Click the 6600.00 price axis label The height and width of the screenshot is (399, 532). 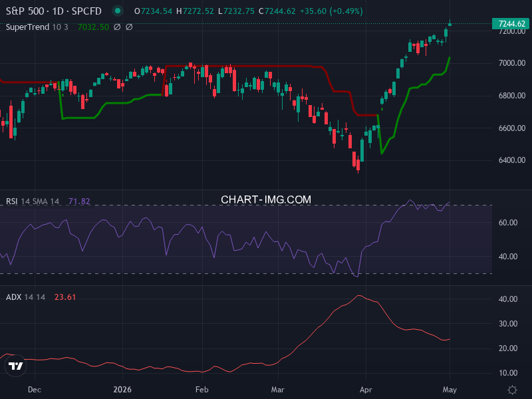tap(511, 128)
